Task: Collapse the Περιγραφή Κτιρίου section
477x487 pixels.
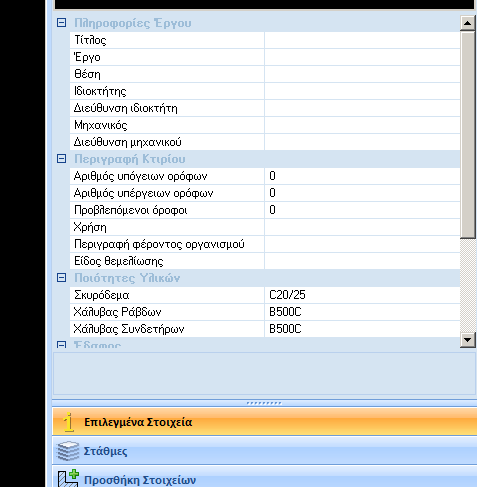Action: point(61,159)
